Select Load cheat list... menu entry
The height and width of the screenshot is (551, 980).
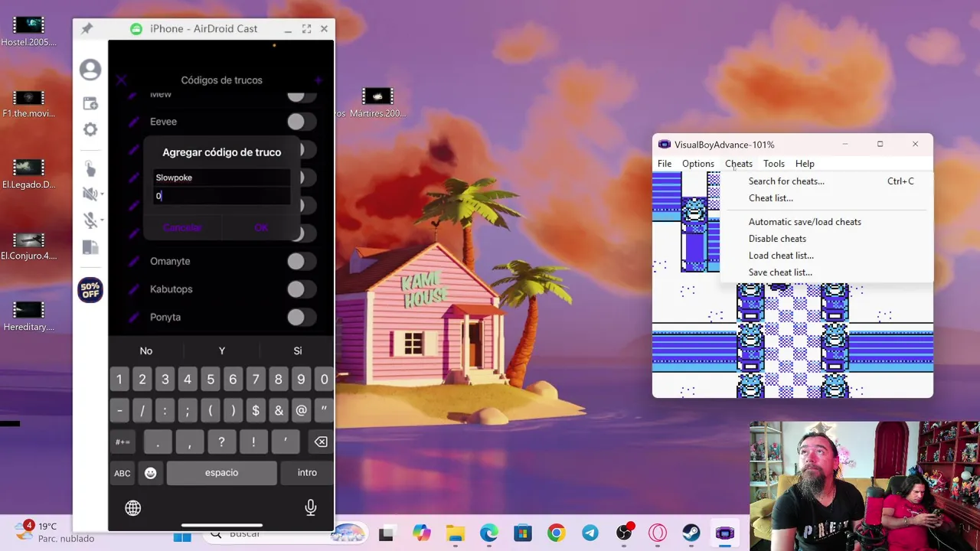tap(826, 256)
